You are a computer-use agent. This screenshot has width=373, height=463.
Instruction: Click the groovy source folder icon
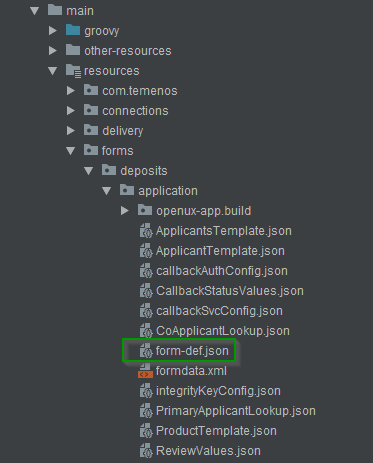point(73,30)
